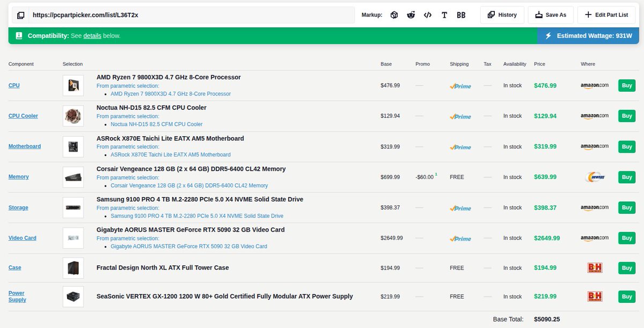Click the ASRock X870E motherboard thumbnail
This screenshot has height=328, width=644.
pyautogui.click(x=73, y=146)
